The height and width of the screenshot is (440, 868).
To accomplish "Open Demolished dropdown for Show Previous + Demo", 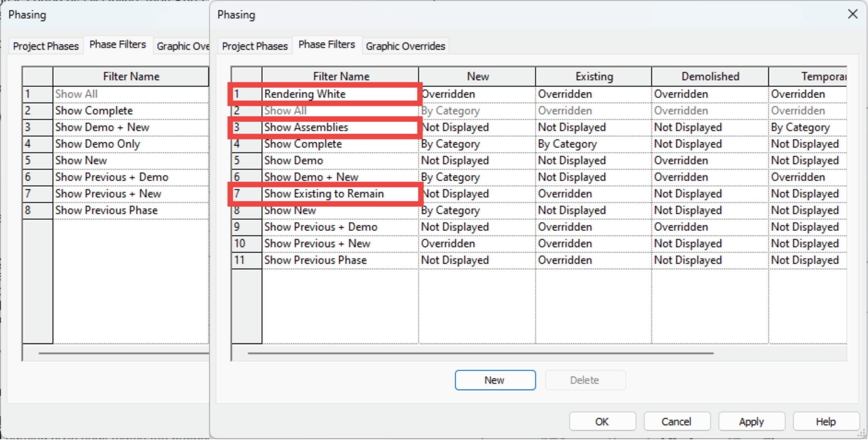I will coord(709,227).
